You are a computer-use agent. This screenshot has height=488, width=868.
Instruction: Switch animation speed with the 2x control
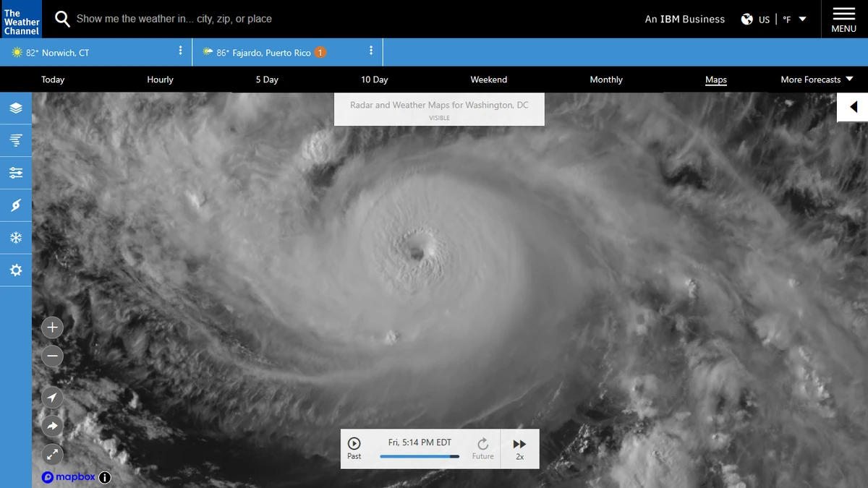[519, 448]
